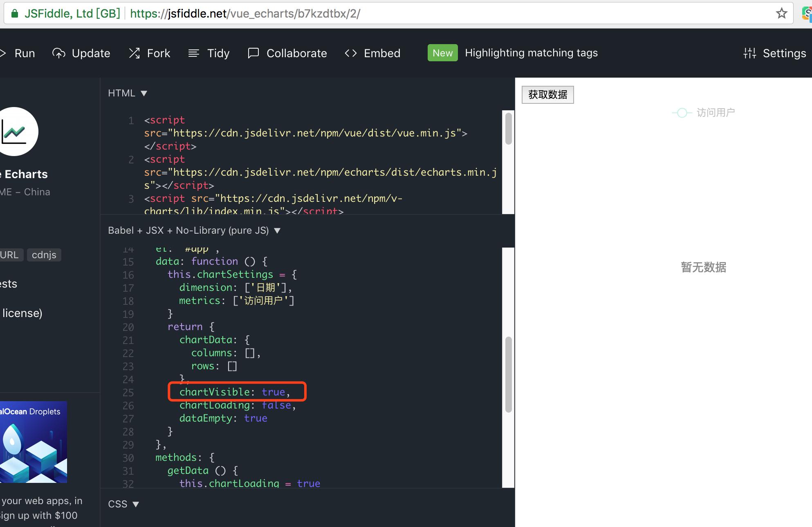The width and height of the screenshot is (812, 527).
Task: Expand the CSS panel options
Action: pos(136,504)
